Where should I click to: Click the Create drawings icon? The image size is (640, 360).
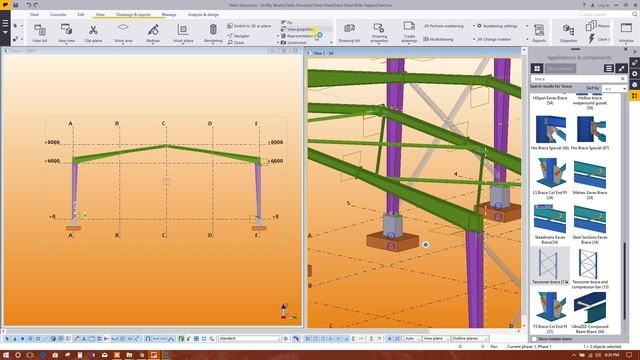coord(409,27)
